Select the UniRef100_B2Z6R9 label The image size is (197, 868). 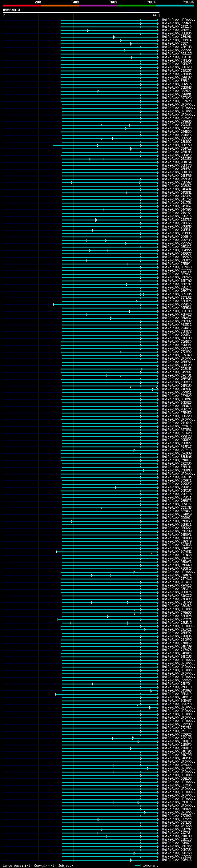(177, 101)
